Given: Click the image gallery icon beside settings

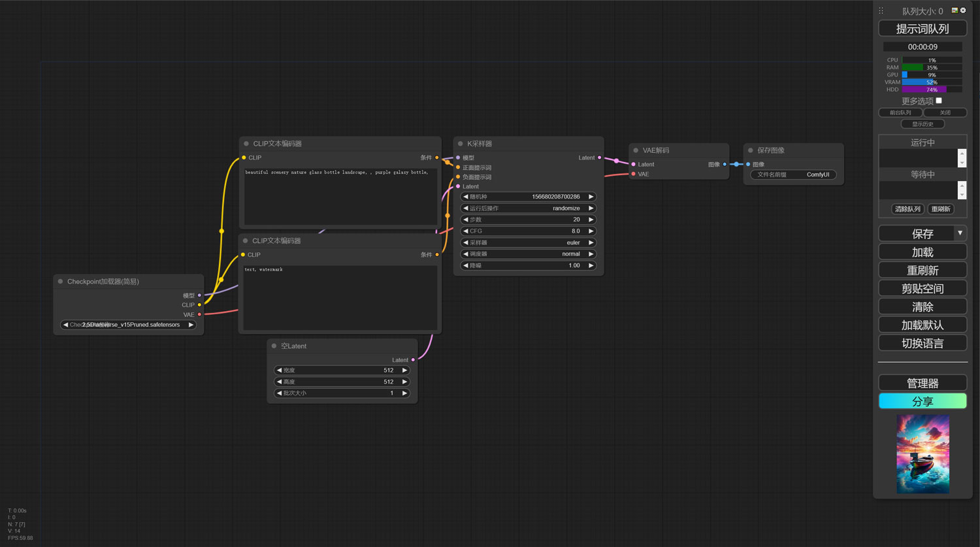Looking at the screenshot, I should [955, 10].
